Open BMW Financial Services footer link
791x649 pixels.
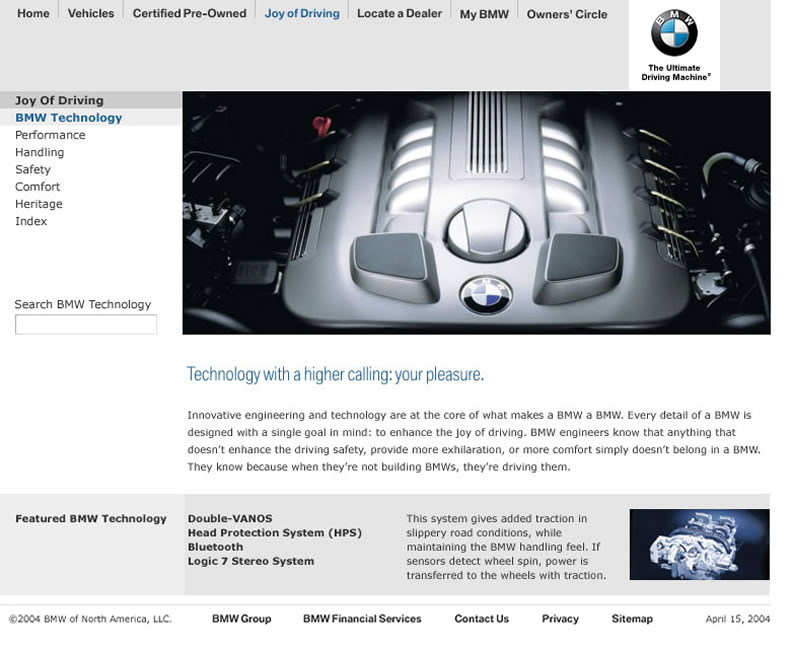362,619
